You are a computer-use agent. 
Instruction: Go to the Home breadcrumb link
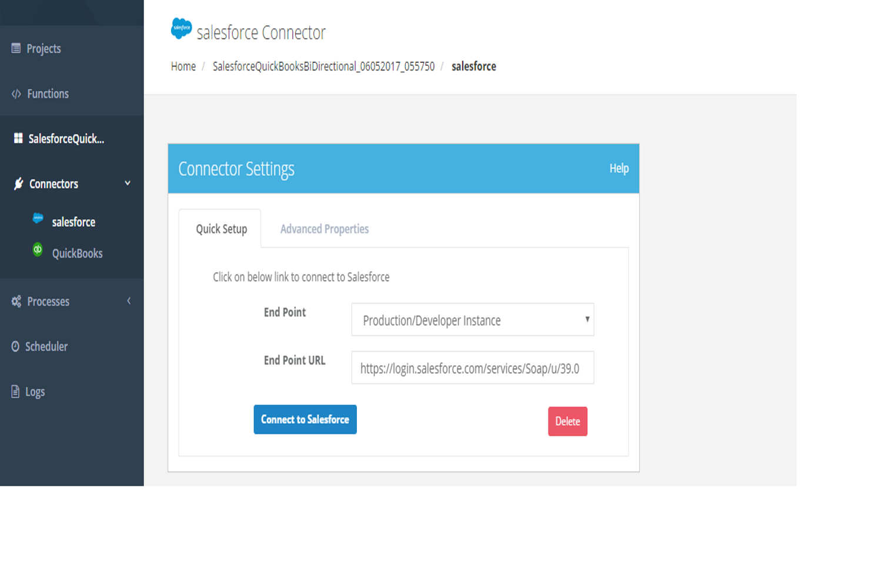[183, 66]
